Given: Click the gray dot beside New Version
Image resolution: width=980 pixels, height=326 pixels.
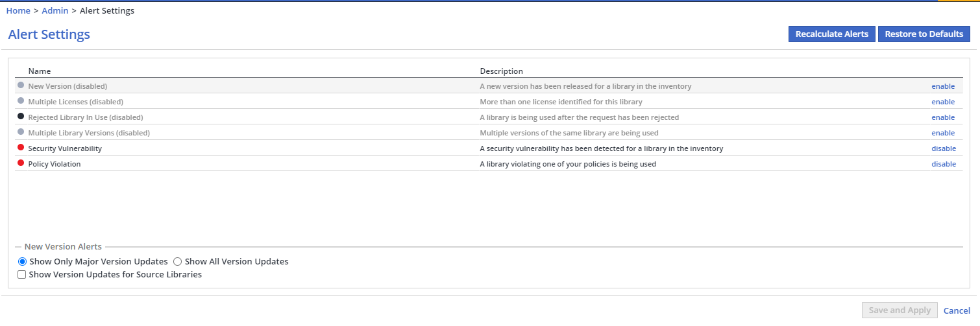Looking at the screenshot, I should (x=21, y=85).
